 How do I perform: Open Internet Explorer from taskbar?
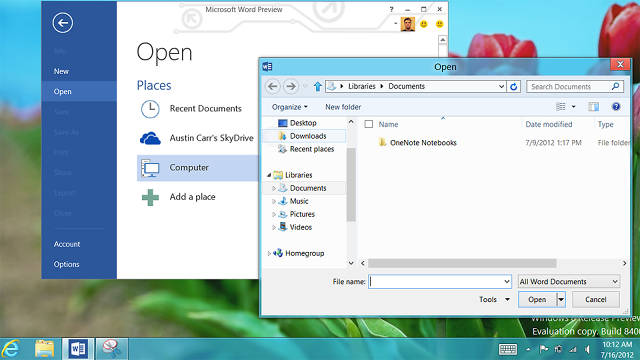11,349
